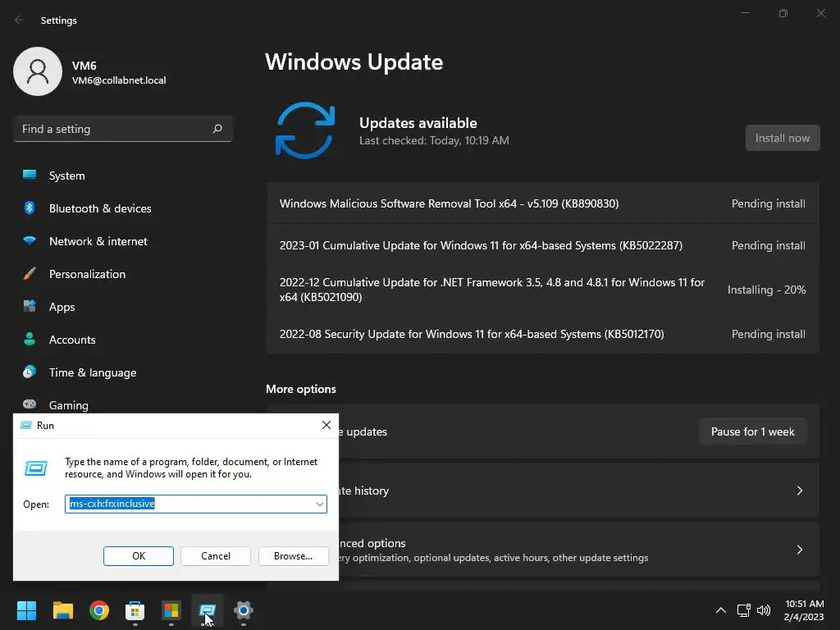The height and width of the screenshot is (630, 840).
Task: Click the Time & language clock icon
Action: pos(30,372)
